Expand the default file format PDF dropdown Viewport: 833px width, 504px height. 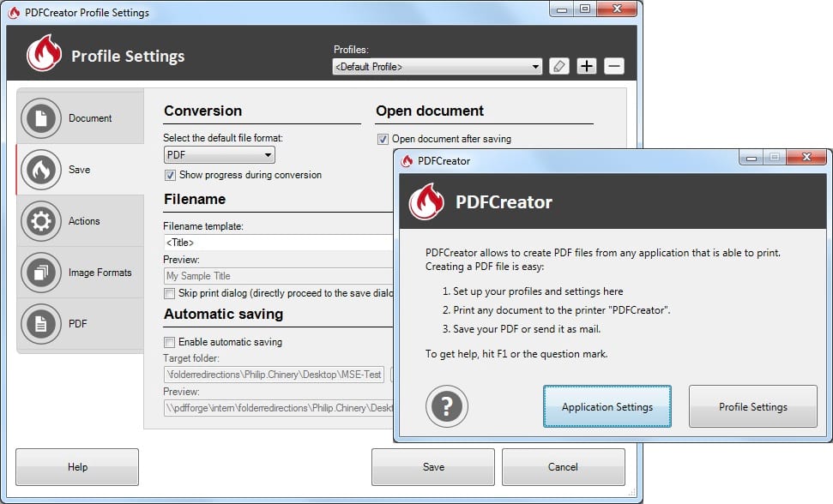click(x=219, y=155)
